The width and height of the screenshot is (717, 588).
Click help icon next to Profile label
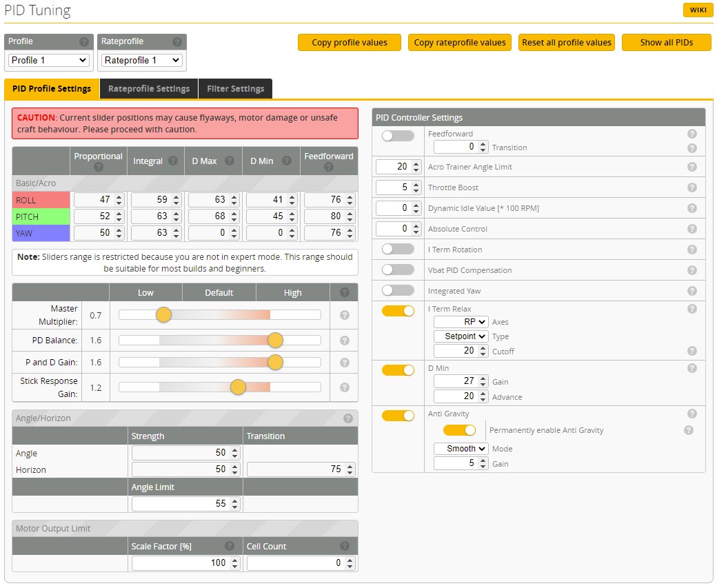[x=84, y=42]
